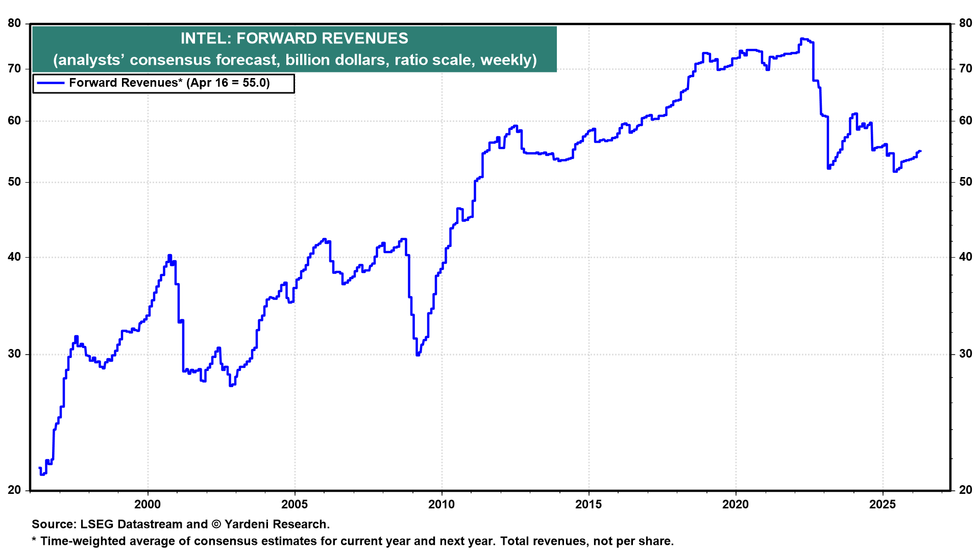980x551 pixels.
Task: Click the 2010 x-axis label
Action: pos(442,505)
